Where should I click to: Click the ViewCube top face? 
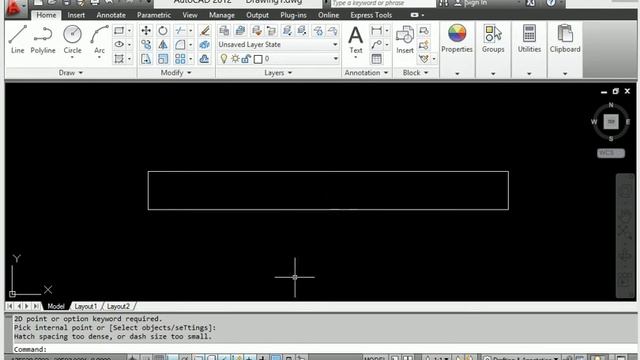coord(611,122)
